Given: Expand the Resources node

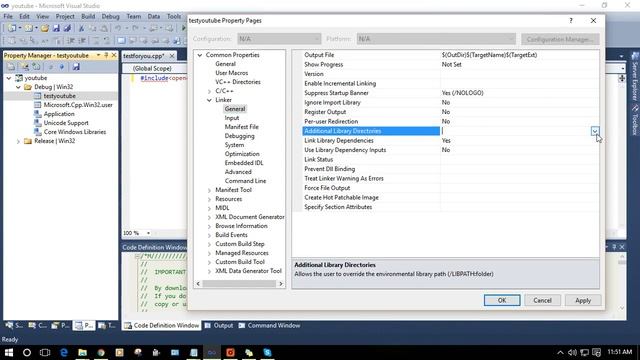Looking at the screenshot, I should [x=209, y=199].
